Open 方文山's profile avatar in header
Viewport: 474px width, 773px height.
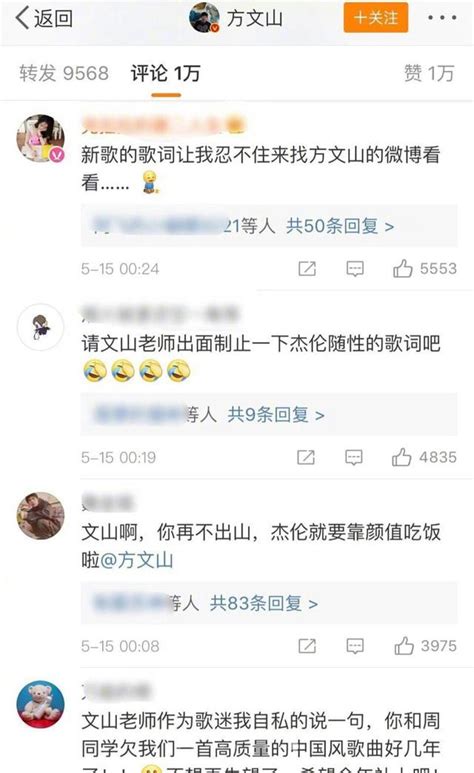204,18
